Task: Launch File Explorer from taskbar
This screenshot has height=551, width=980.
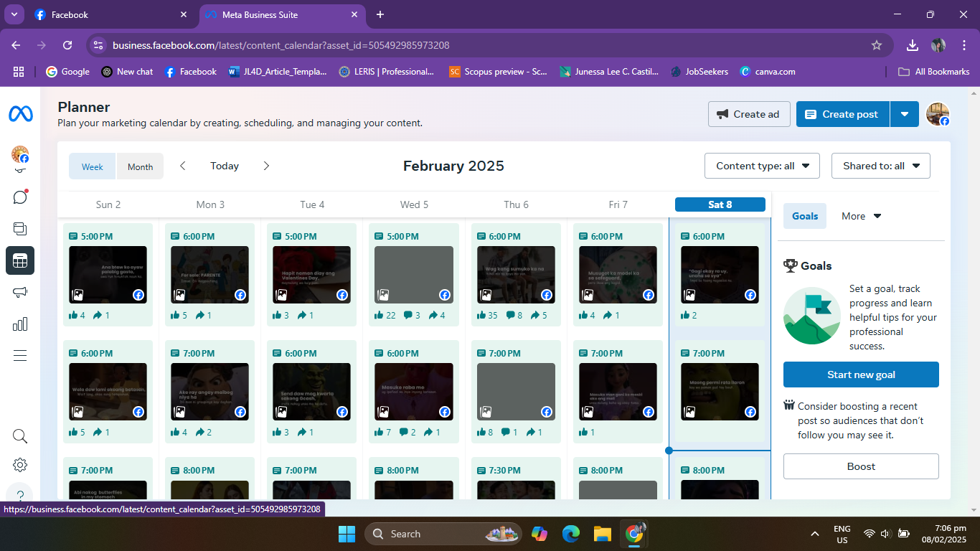Action: (x=602, y=534)
